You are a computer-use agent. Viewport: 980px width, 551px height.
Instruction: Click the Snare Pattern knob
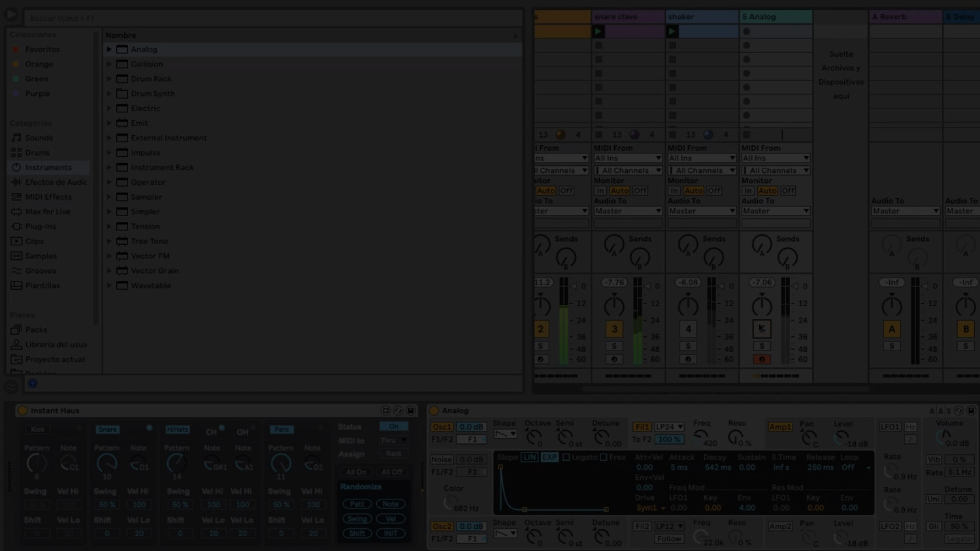[x=106, y=464]
